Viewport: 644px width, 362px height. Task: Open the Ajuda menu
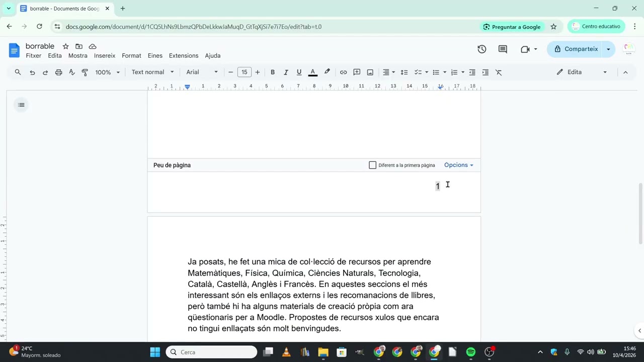(x=213, y=56)
